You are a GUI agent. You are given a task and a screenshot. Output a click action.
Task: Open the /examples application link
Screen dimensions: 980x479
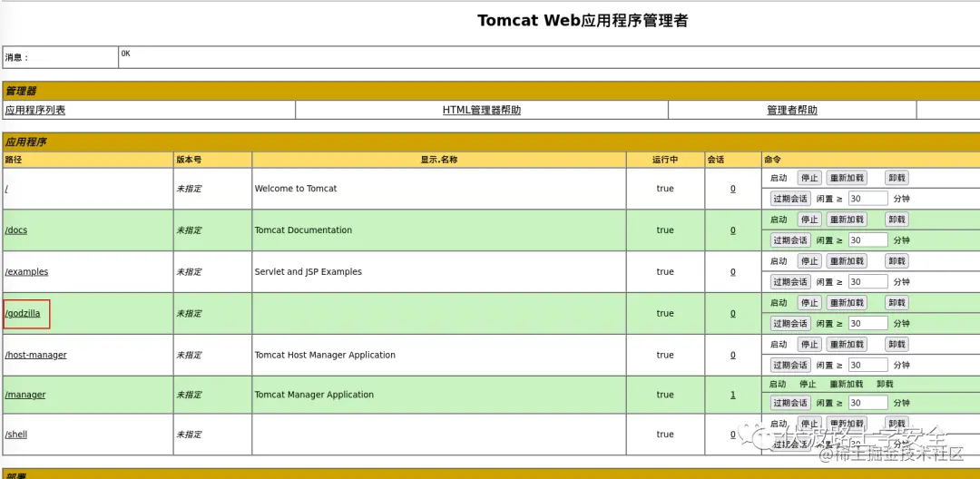pos(26,271)
